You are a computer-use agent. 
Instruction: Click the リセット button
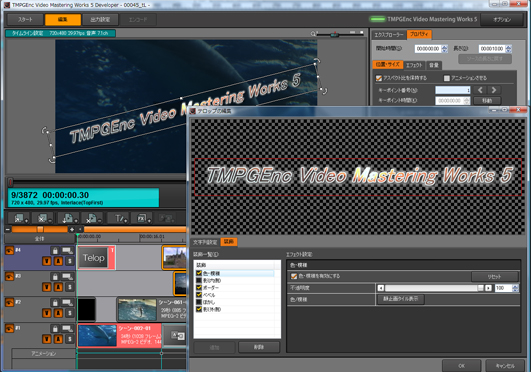(494, 276)
